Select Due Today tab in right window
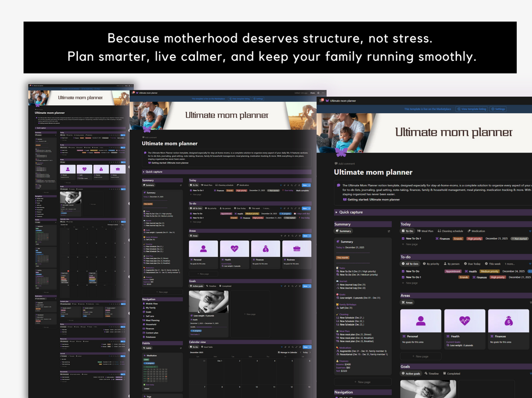Screen dimensions: 532x398 click(x=472, y=264)
